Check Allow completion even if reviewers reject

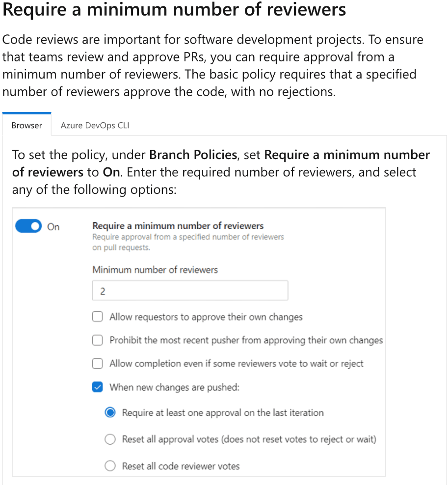click(x=98, y=364)
